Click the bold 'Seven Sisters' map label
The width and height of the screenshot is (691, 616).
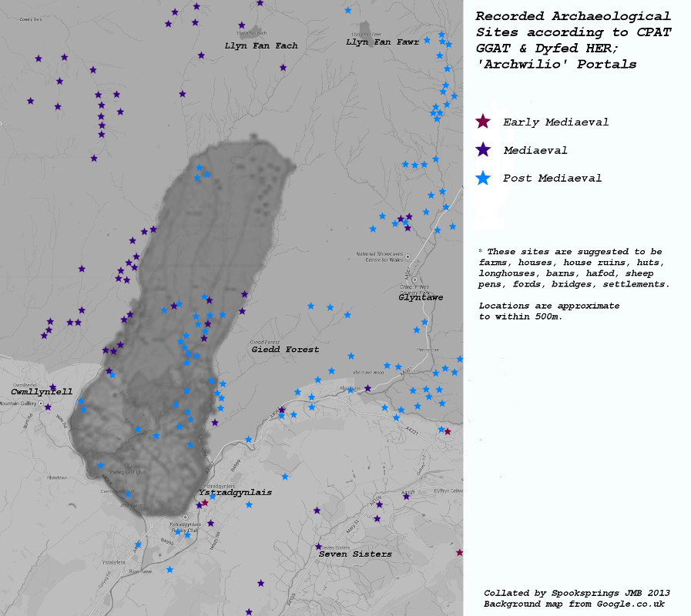(x=355, y=554)
